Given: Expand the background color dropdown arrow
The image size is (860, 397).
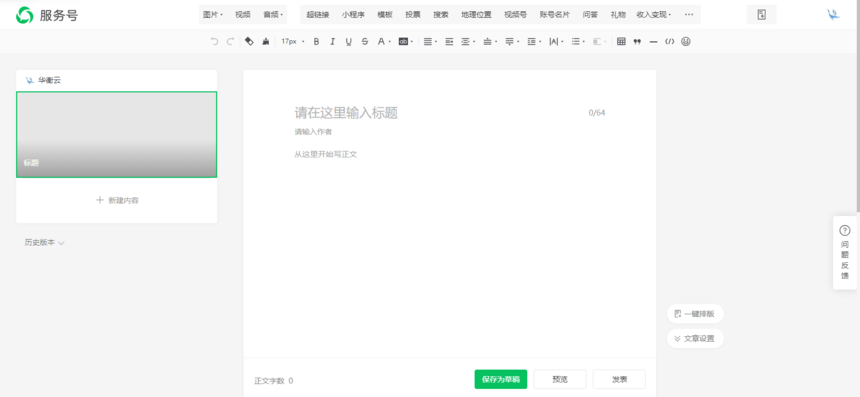Looking at the screenshot, I should click(412, 42).
